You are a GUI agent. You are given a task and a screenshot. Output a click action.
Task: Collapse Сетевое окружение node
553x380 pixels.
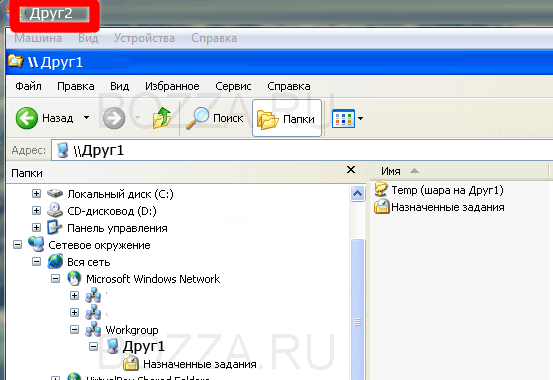[17, 244]
